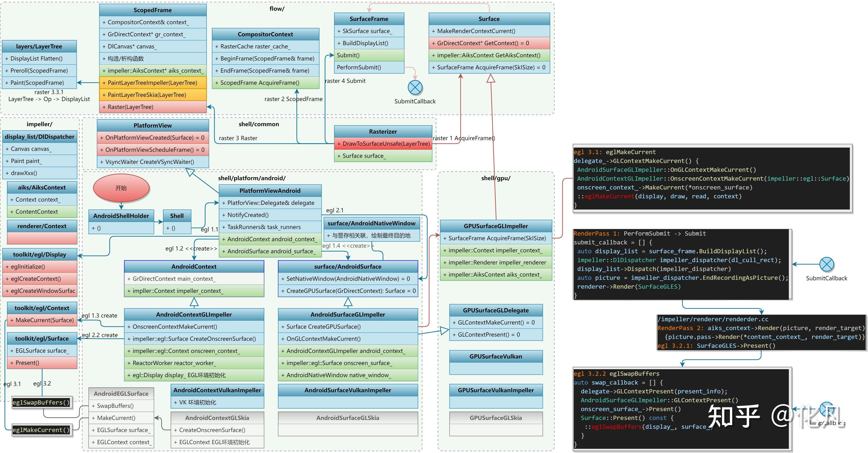Click Submit() in the SurfaceFrame box

pyautogui.click(x=369, y=55)
